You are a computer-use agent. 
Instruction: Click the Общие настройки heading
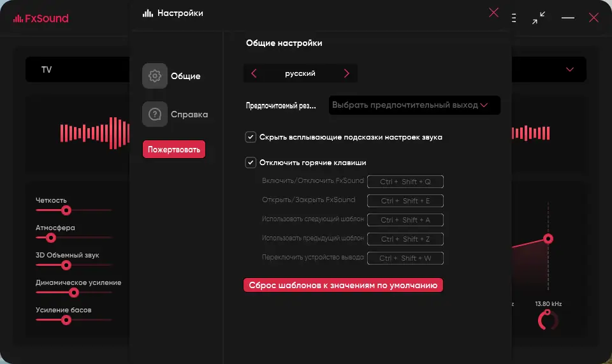coord(284,43)
